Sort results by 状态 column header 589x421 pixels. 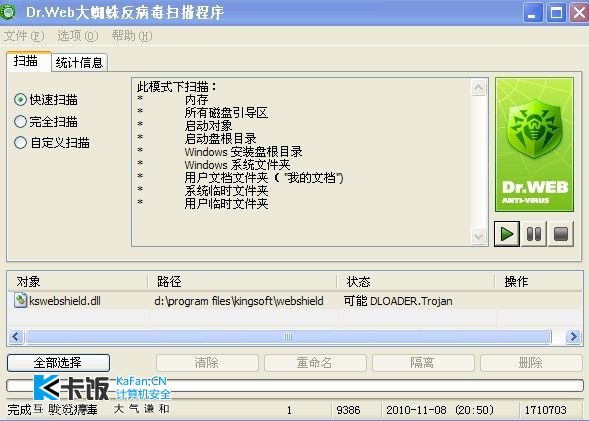416,281
